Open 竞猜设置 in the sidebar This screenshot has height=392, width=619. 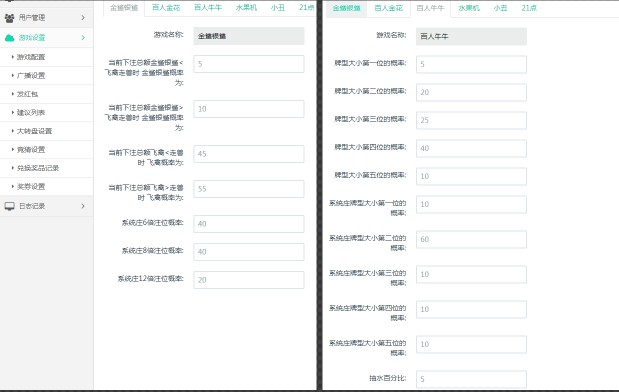pyautogui.click(x=47, y=150)
